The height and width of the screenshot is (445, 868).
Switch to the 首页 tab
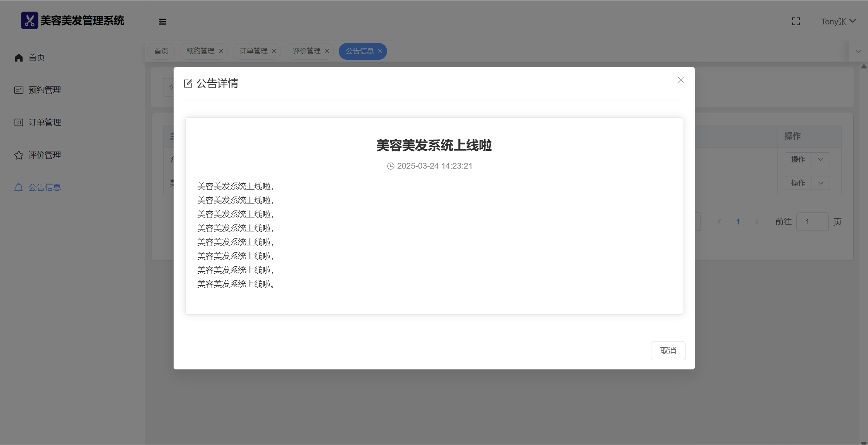click(161, 51)
